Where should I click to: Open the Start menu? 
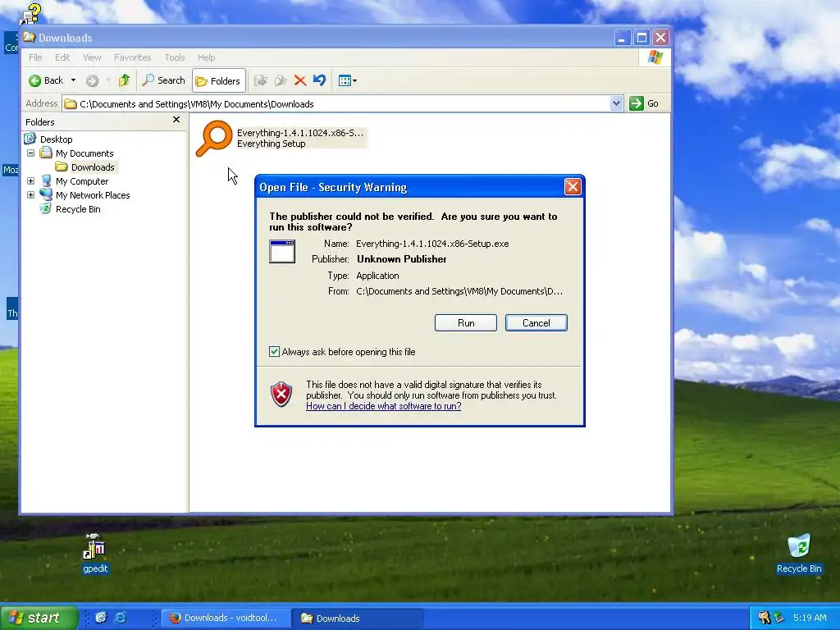click(x=39, y=618)
